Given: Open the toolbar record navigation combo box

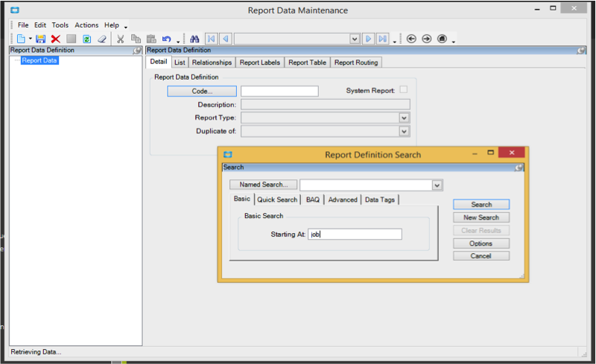Looking at the screenshot, I should [x=297, y=39].
